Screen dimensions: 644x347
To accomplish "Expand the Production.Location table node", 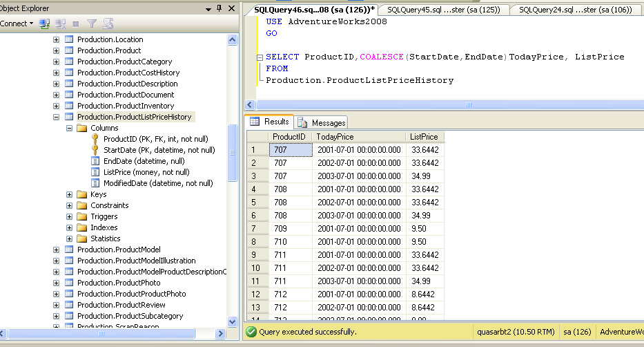I will [57, 40].
